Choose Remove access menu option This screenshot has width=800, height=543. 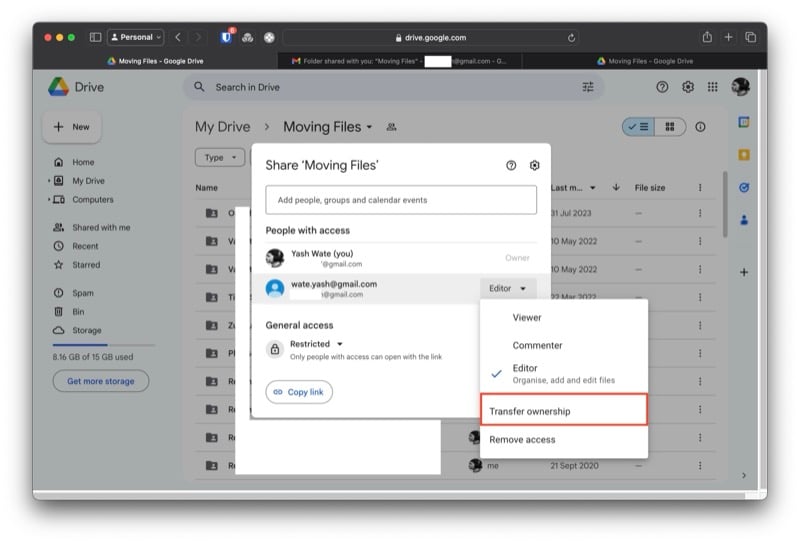(564, 439)
